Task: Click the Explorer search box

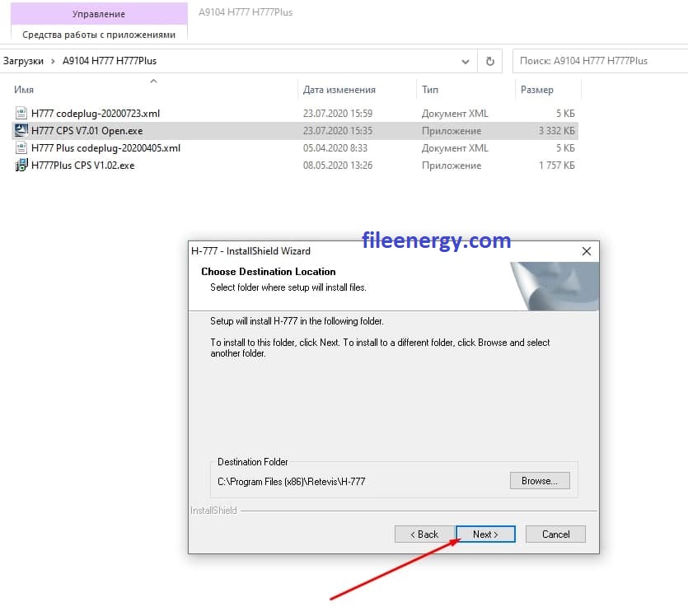Action: click(x=600, y=61)
